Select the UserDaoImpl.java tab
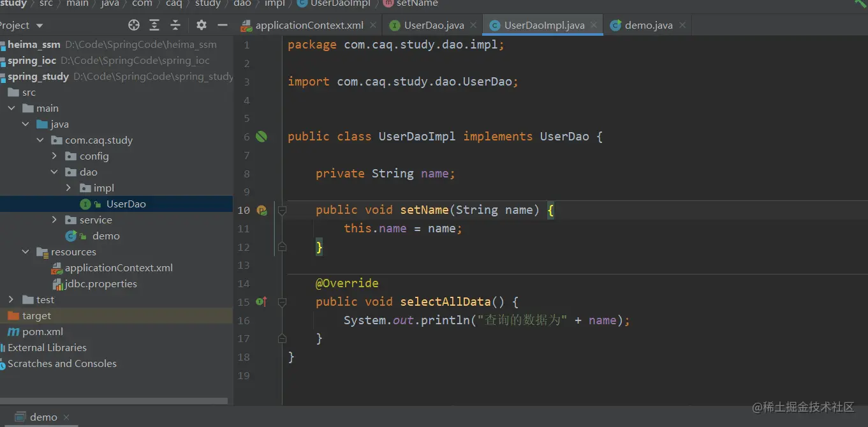The height and width of the screenshot is (427, 868). (x=544, y=26)
